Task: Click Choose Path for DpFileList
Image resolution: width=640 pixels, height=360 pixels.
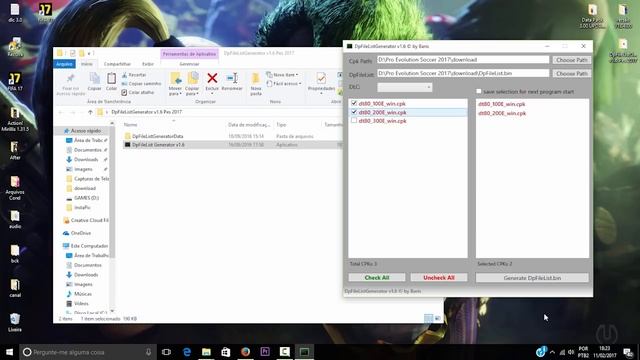Action: 571,73
